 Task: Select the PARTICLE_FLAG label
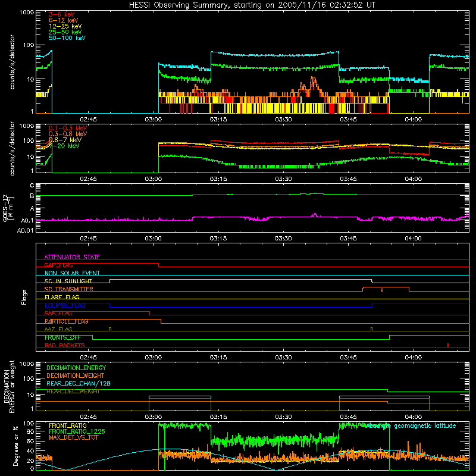pyautogui.click(x=67, y=321)
